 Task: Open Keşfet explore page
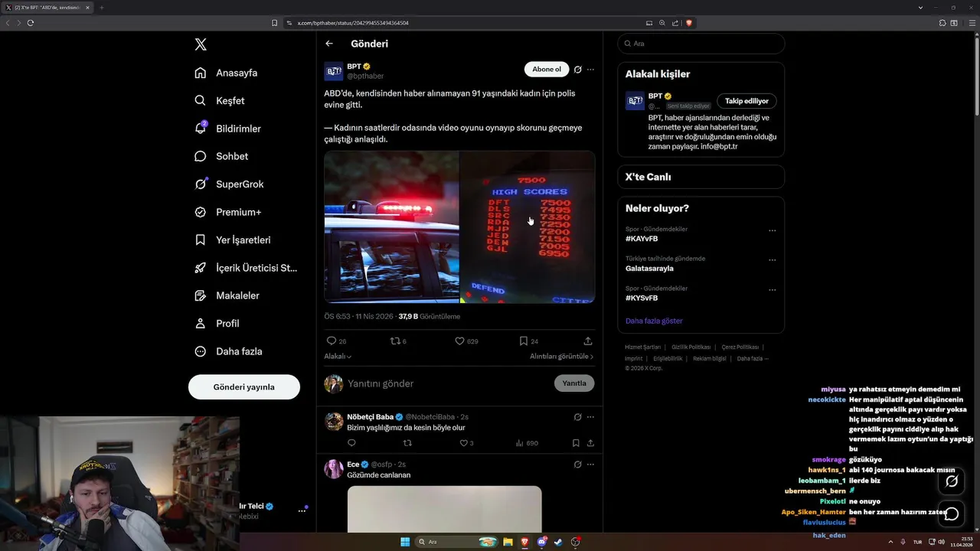tap(220, 100)
